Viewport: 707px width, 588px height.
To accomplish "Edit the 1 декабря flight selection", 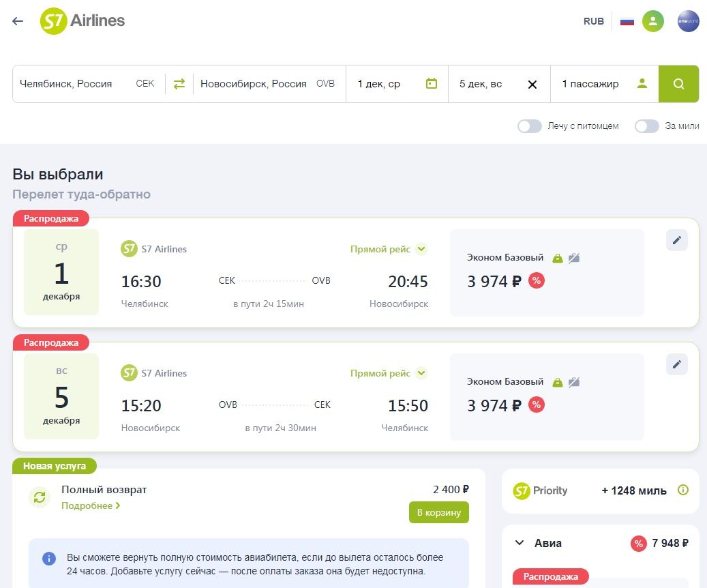I will pos(676,240).
